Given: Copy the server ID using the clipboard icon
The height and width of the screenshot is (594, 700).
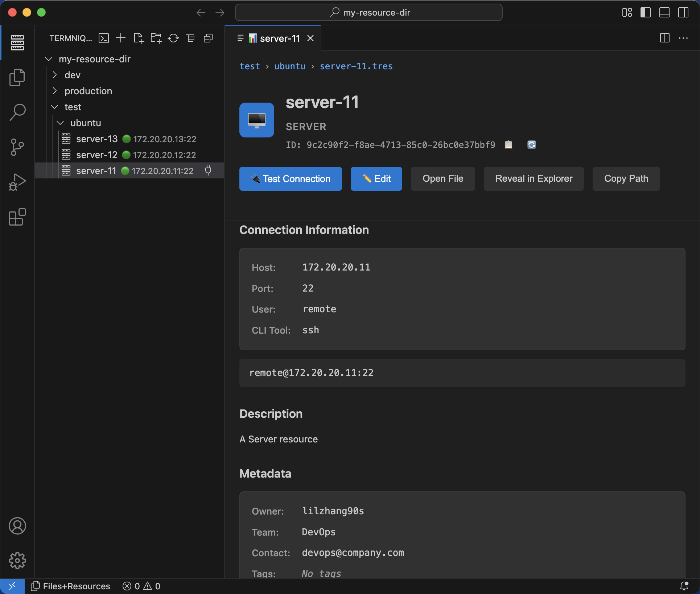Looking at the screenshot, I should tap(508, 145).
